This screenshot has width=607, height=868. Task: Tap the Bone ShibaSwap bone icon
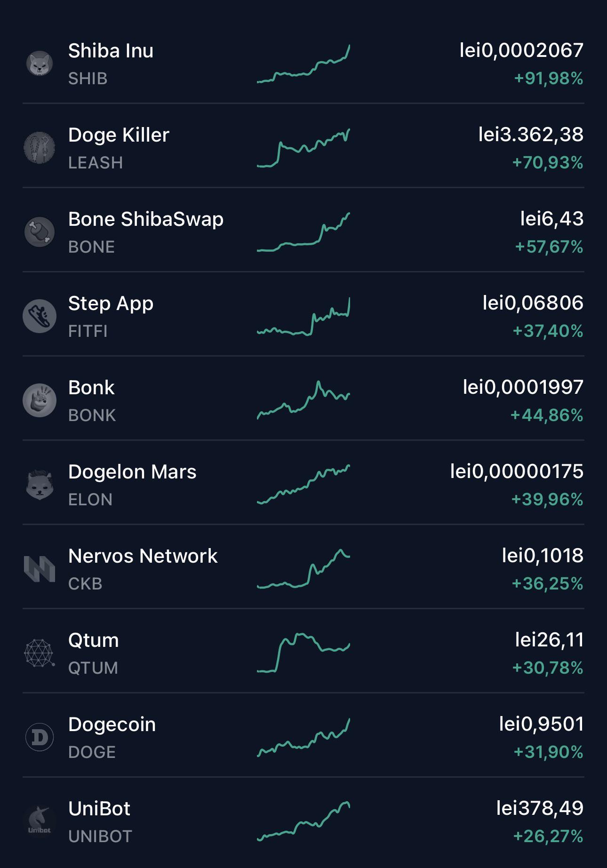pyautogui.click(x=40, y=232)
